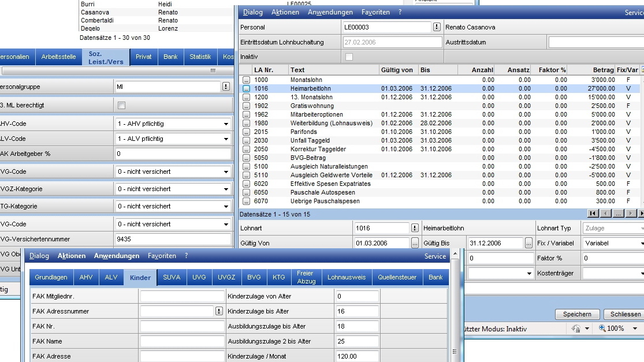The width and height of the screenshot is (644, 362).
Task: Switch to the Statistik tab
Action: [x=200, y=57]
